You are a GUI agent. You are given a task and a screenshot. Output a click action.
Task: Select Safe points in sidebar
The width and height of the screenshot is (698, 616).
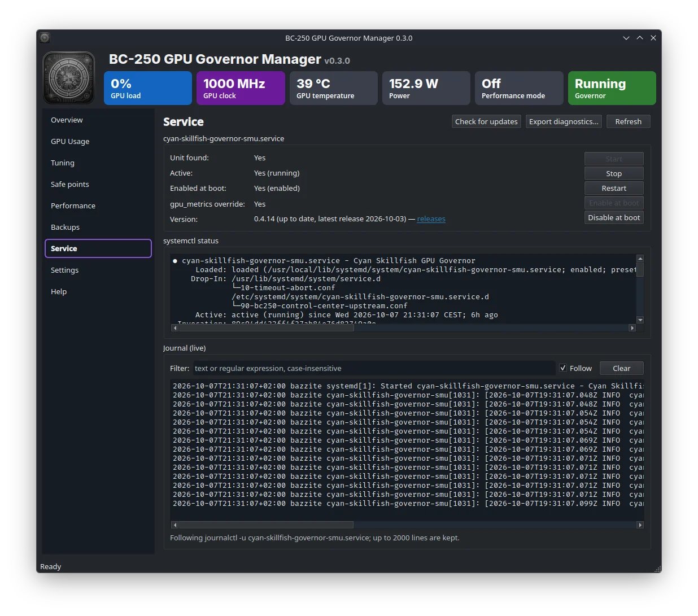pyautogui.click(x=98, y=184)
